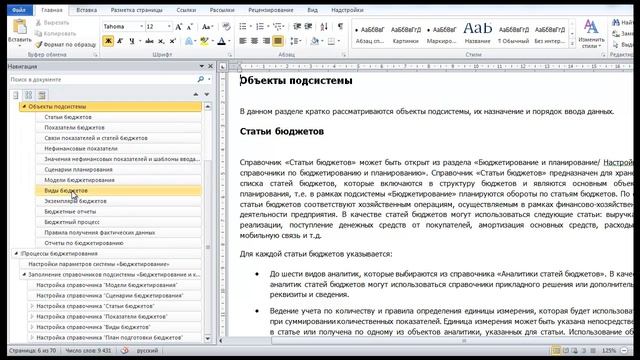Click the Subscript icon

pos(161,41)
